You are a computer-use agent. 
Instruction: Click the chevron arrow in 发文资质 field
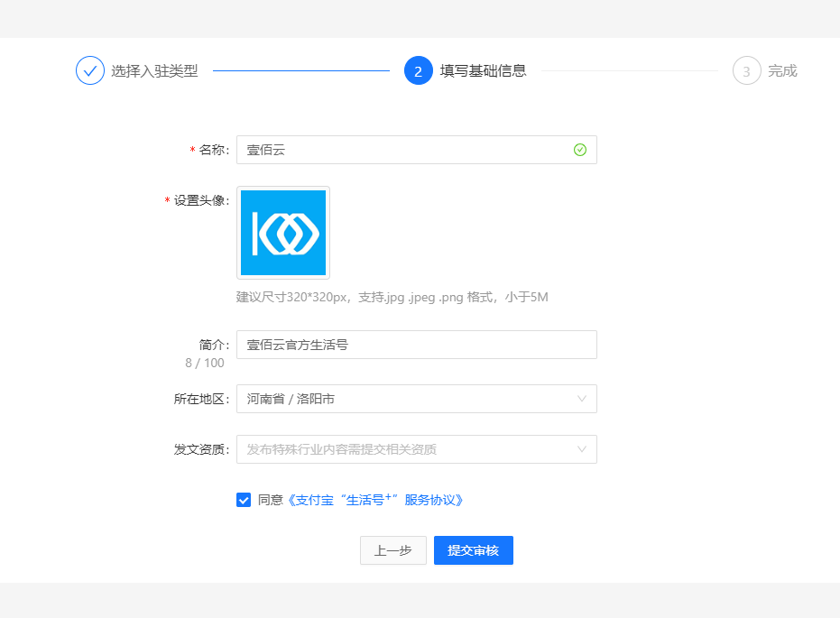(x=582, y=449)
